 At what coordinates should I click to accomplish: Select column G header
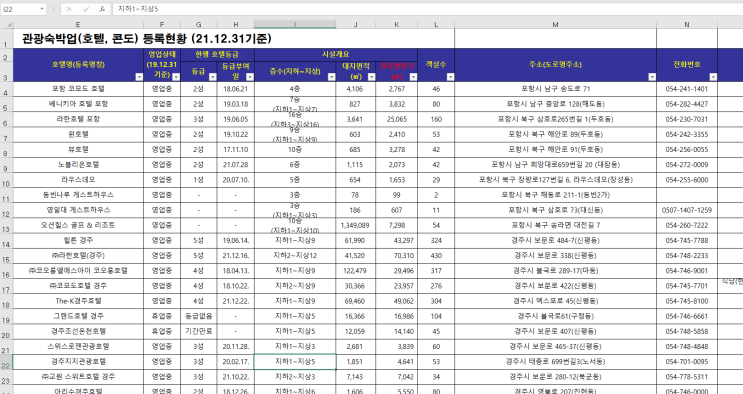199,24
